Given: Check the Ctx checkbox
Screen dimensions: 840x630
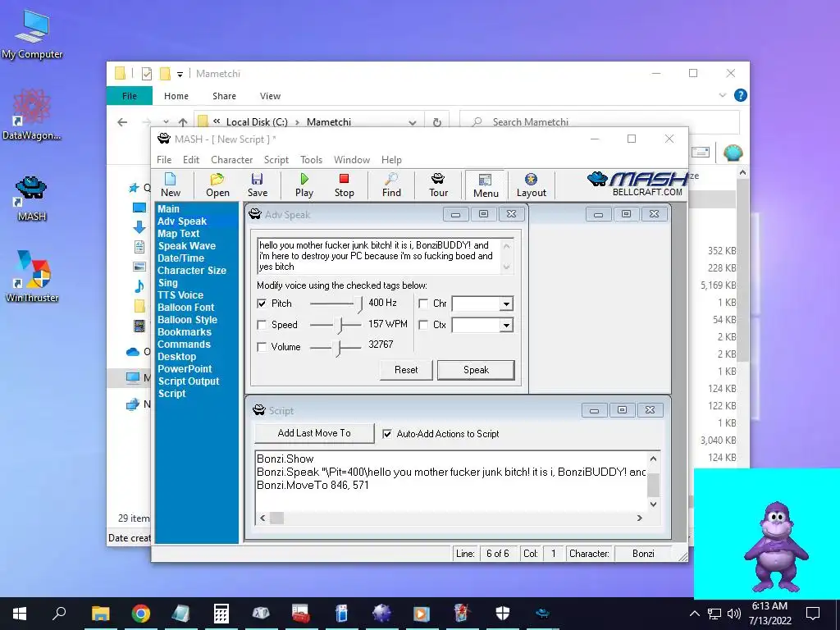Looking at the screenshot, I should (x=423, y=325).
